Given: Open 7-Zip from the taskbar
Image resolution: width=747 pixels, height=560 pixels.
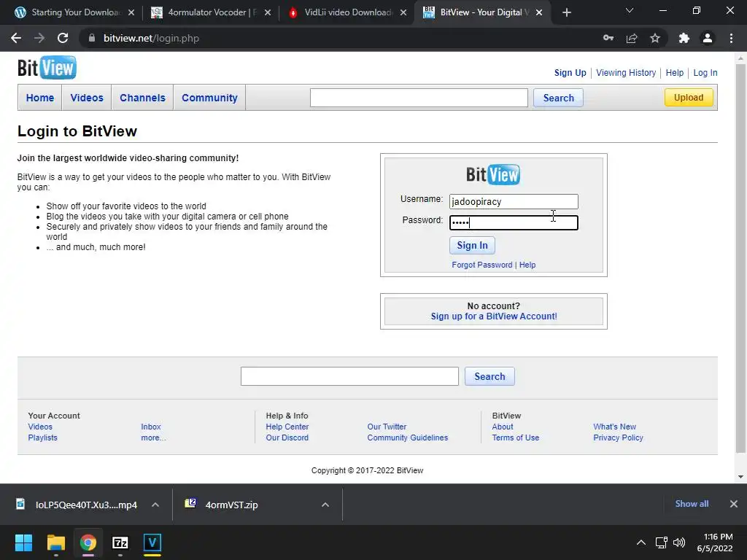Looking at the screenshot, I should [120, 542].
